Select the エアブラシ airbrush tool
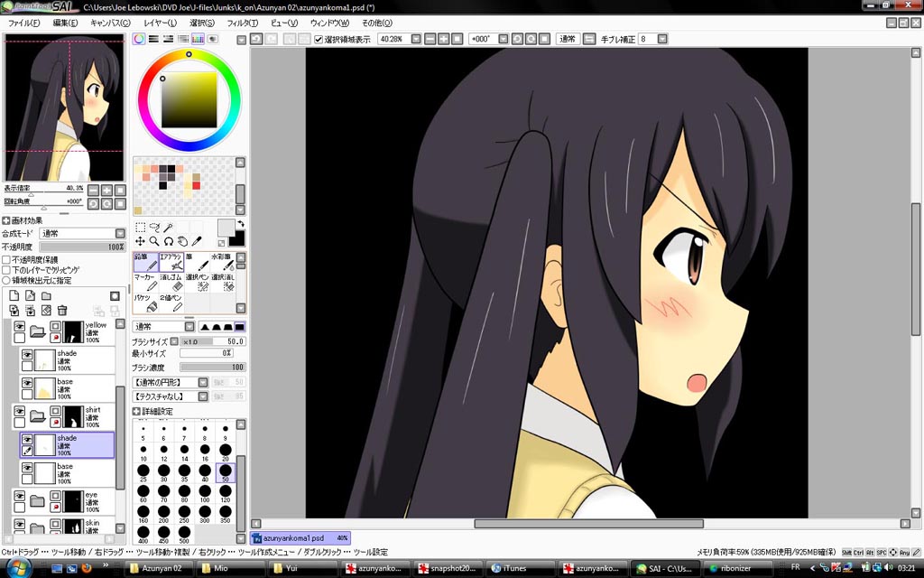Viewport: 924px width, 578px height. coord(171,262)
